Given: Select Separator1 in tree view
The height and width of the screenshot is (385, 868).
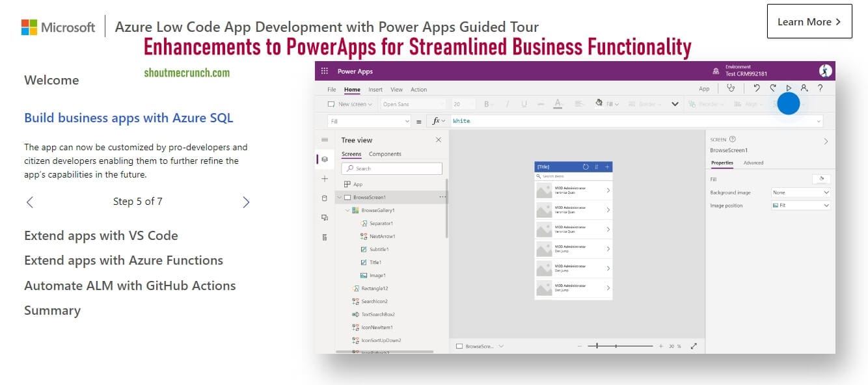Looking at the screenshot, I should pyautogui.click(x=381, y=223).
